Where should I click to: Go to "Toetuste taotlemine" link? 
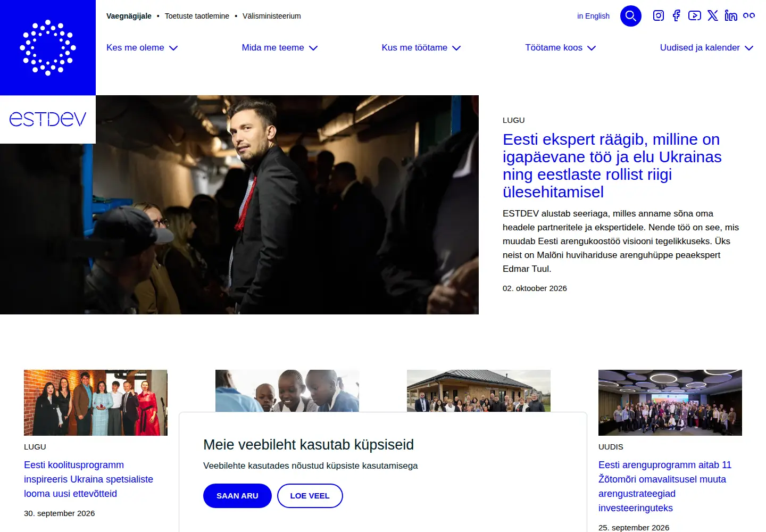(197, 16)
